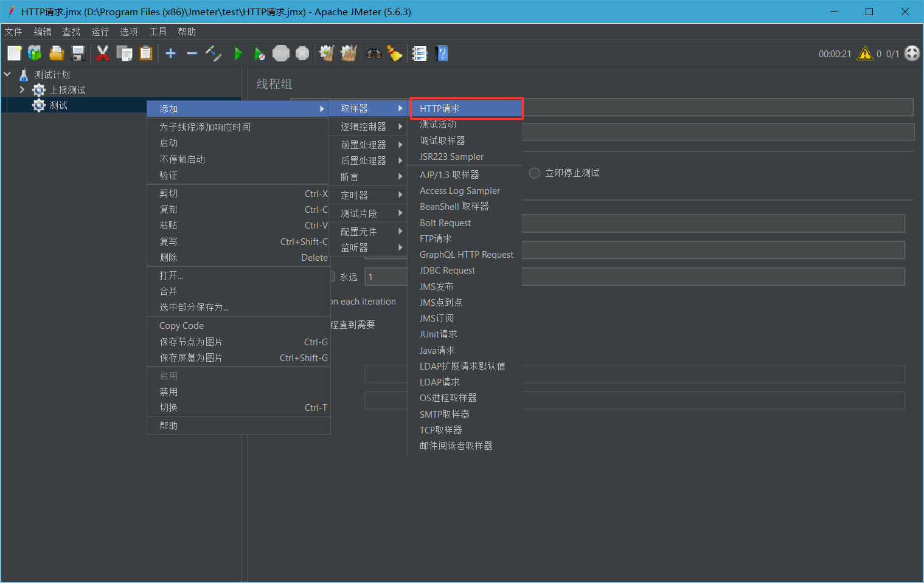Open the 后置处理器 submenu
924x583 pixels.
[367, 160]
